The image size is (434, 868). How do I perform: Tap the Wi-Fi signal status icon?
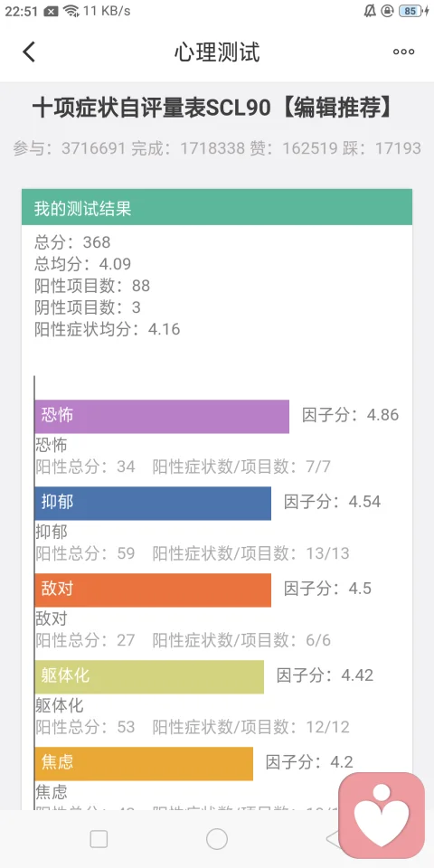coord(71,11)
